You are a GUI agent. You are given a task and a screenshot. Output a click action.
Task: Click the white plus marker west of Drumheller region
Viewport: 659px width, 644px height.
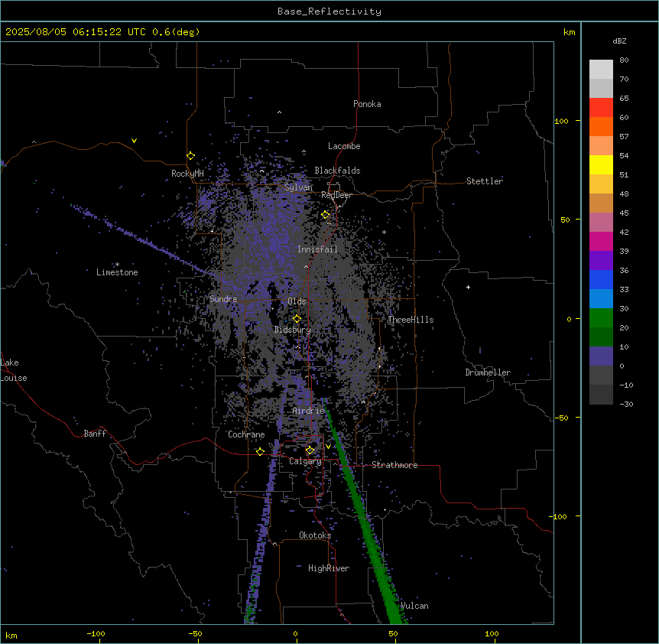pos(468,287)
